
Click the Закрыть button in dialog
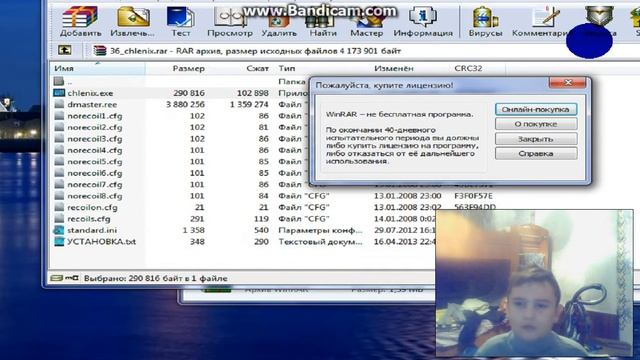(x=536, y=139)
